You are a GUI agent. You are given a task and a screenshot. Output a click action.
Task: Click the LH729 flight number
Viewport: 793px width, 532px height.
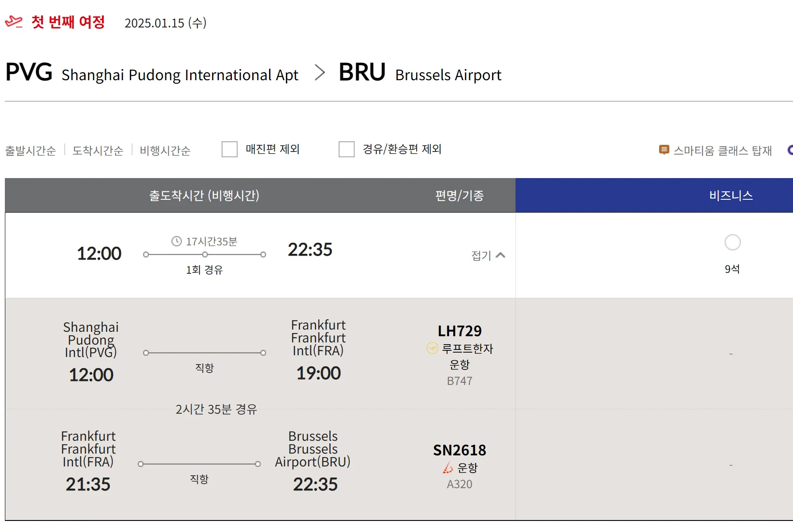pos(460,331)
